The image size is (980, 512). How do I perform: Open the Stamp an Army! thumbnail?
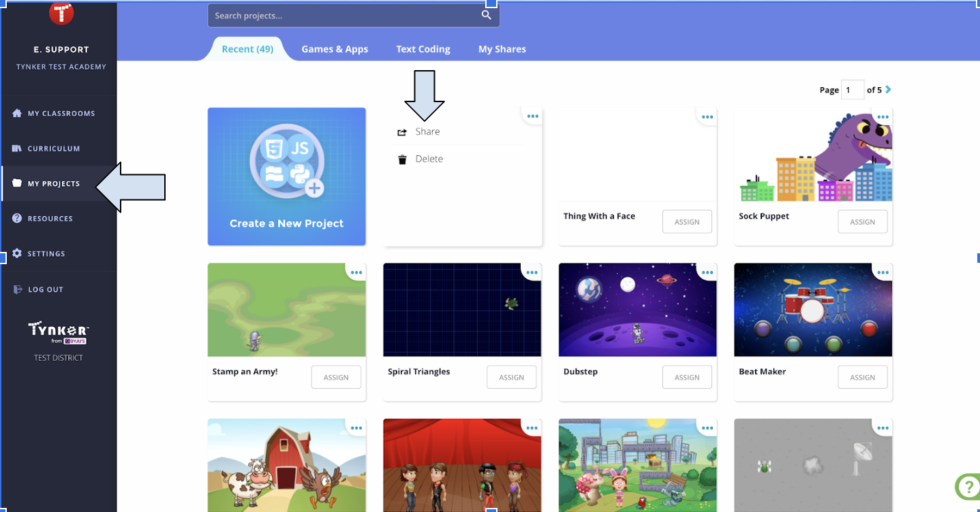point(287,310)
